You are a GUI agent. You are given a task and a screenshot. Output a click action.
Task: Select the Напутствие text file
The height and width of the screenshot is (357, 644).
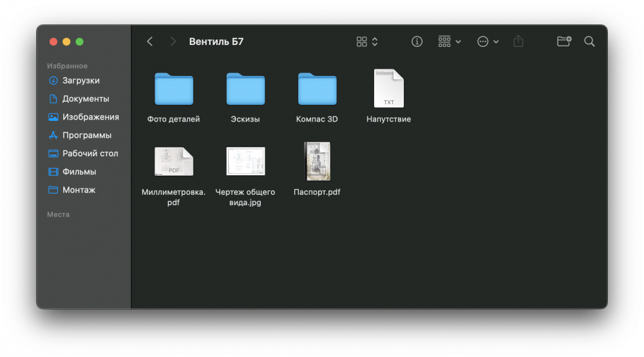[388, 89]
